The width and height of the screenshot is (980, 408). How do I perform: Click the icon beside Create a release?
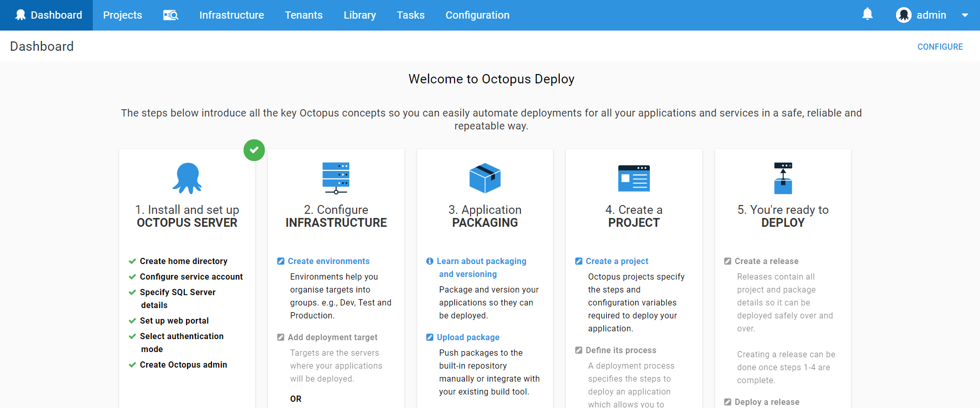[728, 261]
